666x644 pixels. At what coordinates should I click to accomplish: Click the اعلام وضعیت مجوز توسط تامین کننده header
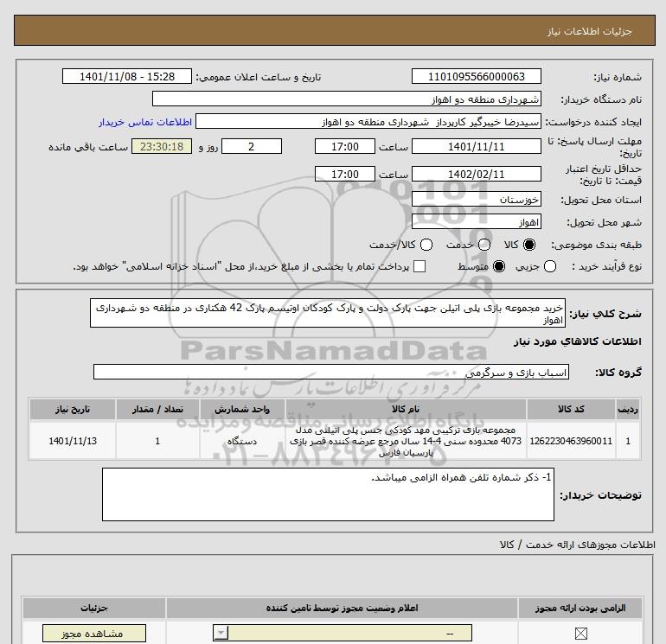[x=342, y=608]
